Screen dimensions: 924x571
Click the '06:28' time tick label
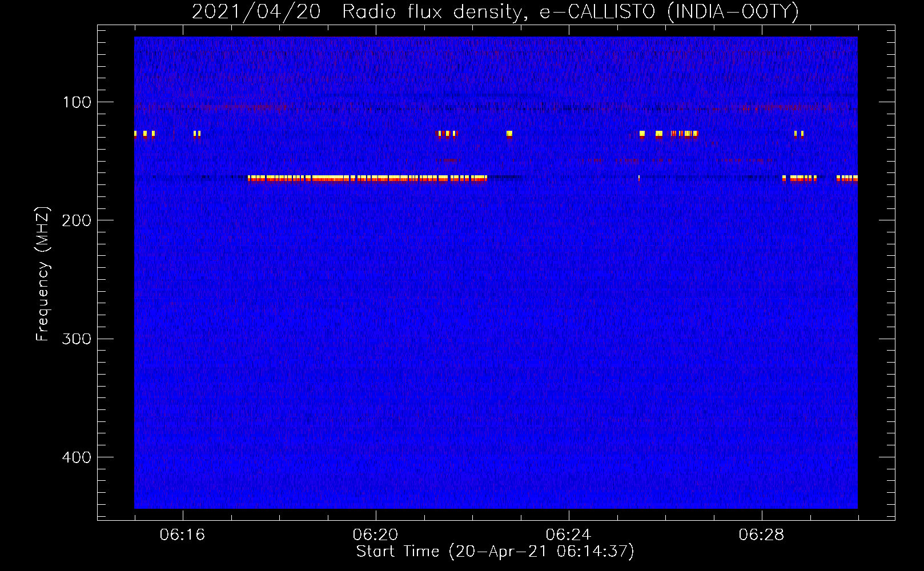(x=762, y=535)
